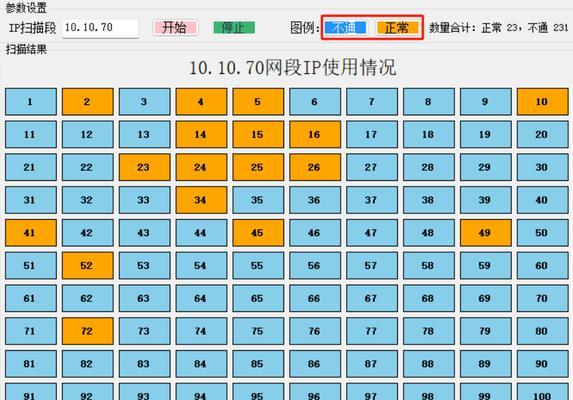Select orange IP cell 34

coord(201,200)
